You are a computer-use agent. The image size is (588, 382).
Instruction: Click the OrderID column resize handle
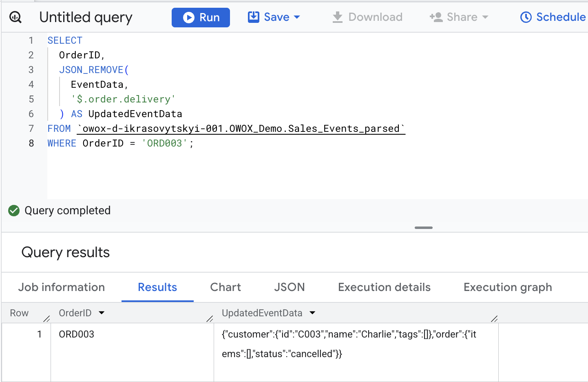(x=210, y=319)
